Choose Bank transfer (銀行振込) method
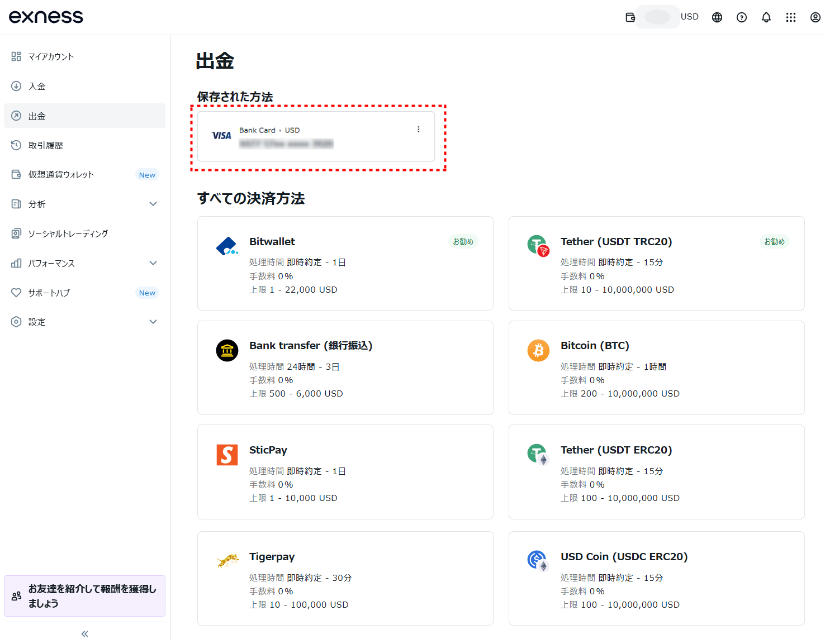 coord(345,368)
